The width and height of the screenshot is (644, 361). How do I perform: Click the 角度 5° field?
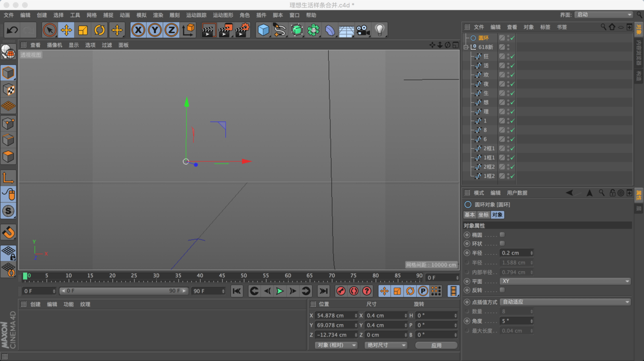click(516, 321)
